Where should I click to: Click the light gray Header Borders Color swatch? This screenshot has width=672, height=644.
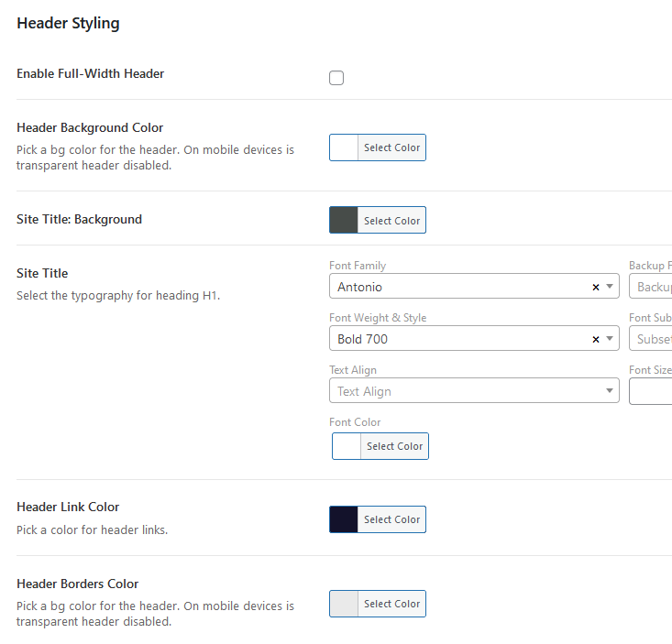pyautogui.click(x=344, y=604)
